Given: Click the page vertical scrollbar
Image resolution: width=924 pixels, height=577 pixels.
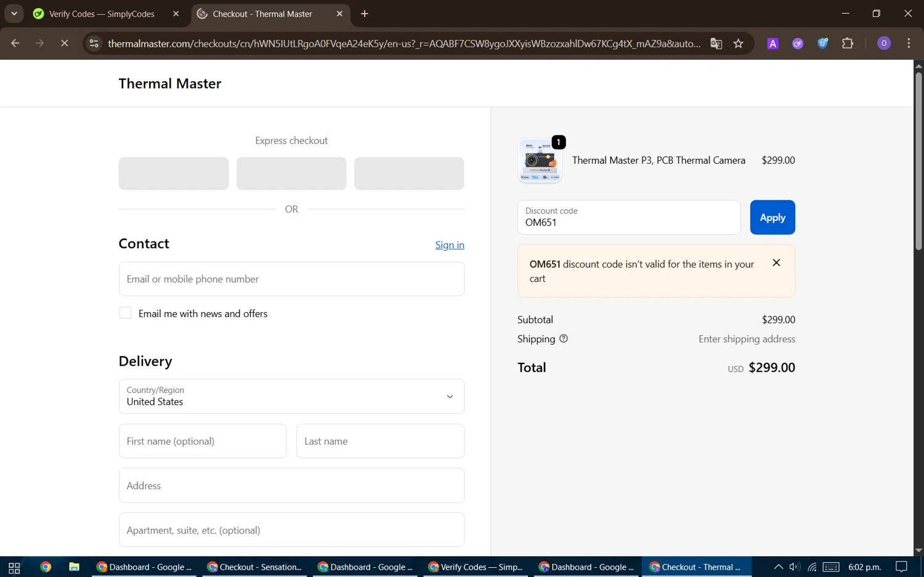Looking at the screenshot, I should (918, 161).
